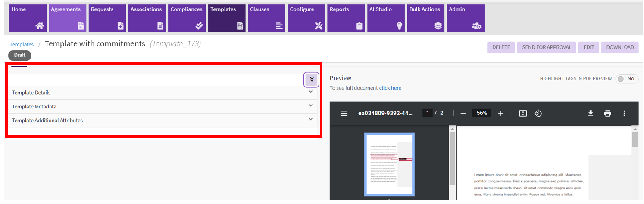Click the PDF viewer sidebar menu icon
This screenshot has width=644, height=204.
(344, 113)
